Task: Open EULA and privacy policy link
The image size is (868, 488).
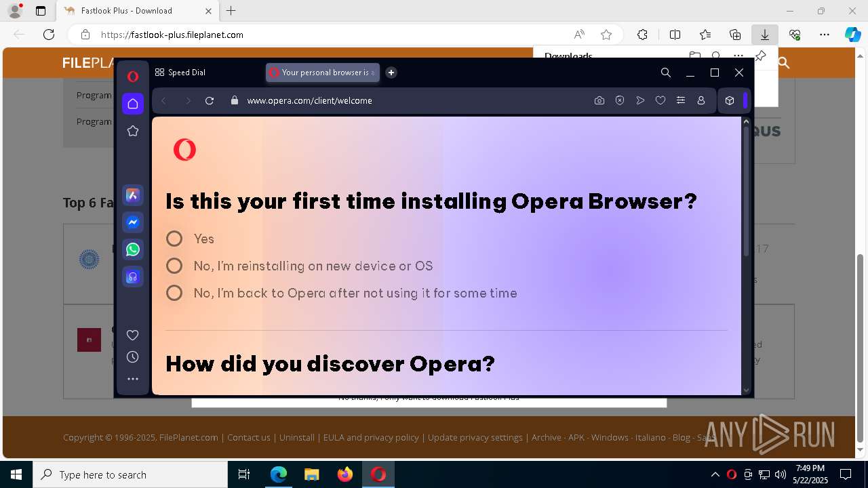Action: [x=371, y=437]
